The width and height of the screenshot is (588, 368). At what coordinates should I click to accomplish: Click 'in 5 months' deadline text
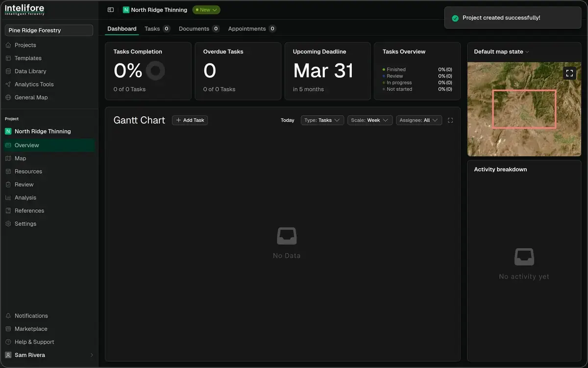[x=308, y=89]
